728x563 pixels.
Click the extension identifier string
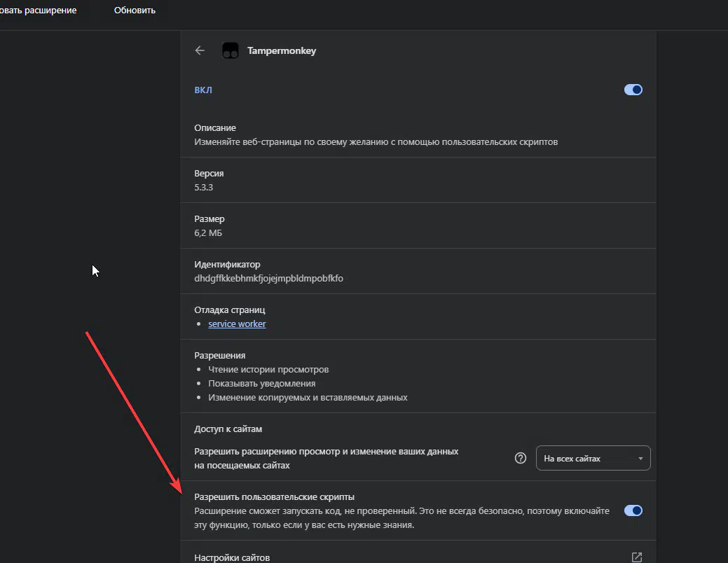268,278
